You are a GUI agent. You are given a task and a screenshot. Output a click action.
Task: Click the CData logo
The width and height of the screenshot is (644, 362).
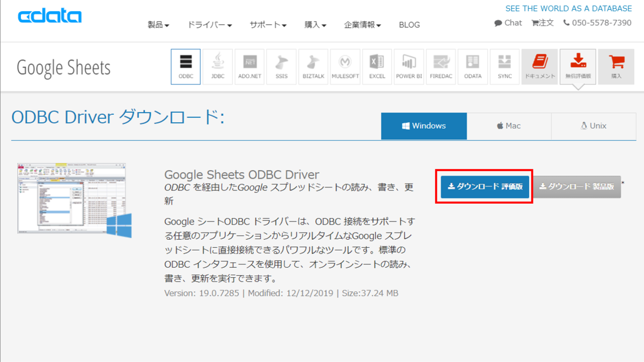(x=49, y=16)
